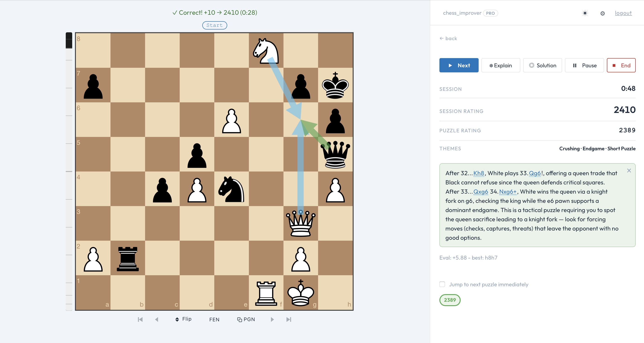This screenshot has width=644, height=343.
Task: Close the explanation box
Action: (629, 171)
